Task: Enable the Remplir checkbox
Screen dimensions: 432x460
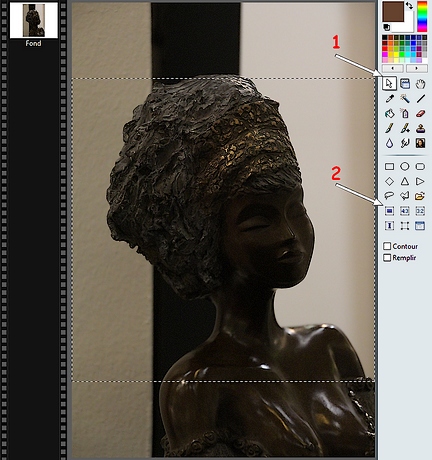Action: [x=387, y=258]
